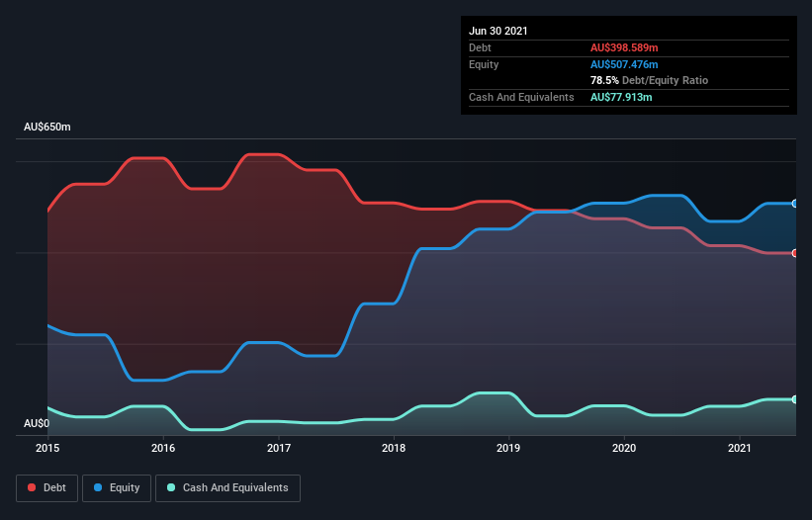812x520 pixels.
Task: Click the 2015 axis label
Action: click(47, 448)
